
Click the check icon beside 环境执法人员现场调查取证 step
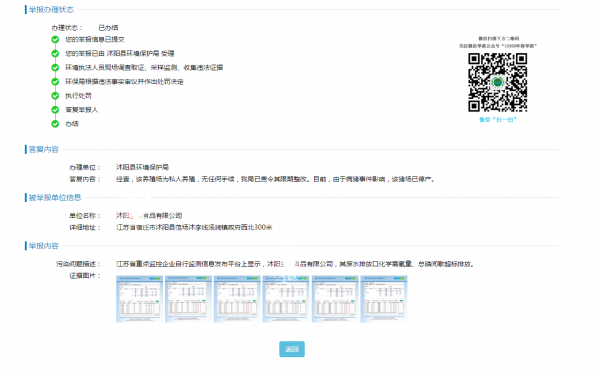tap(55, 68)
